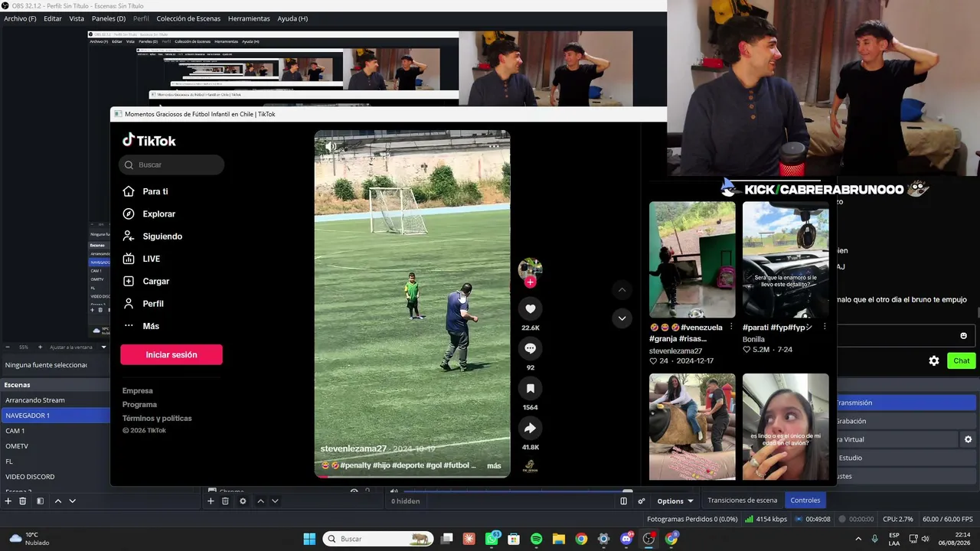Switch to the Controles tab
The image size is (980, 551).
[x=805, y=500]
